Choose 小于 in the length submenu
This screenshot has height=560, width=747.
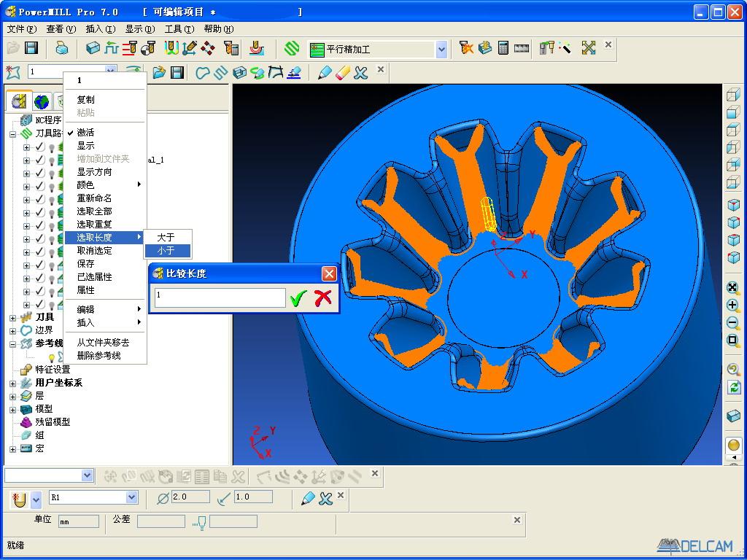coord(167,251)
